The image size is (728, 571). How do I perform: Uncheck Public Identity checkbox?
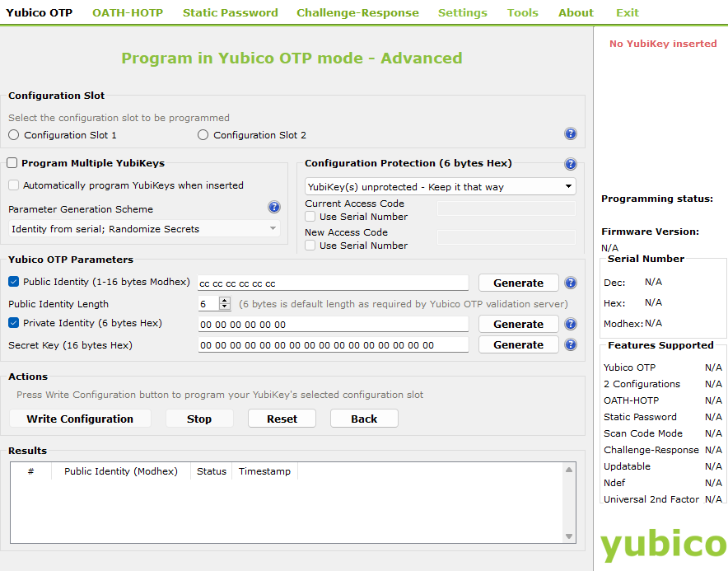click(x=14, y=282)
